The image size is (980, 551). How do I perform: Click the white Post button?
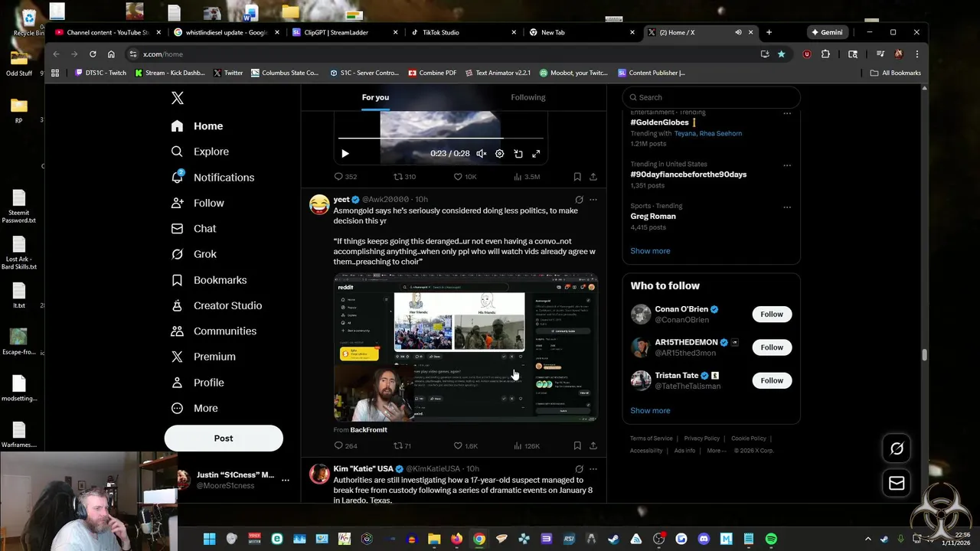[x=224, y=438]
